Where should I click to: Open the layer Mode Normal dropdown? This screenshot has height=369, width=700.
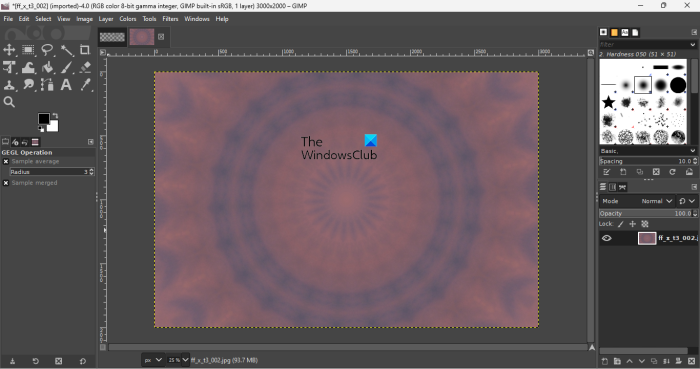(x=657, y=201)
